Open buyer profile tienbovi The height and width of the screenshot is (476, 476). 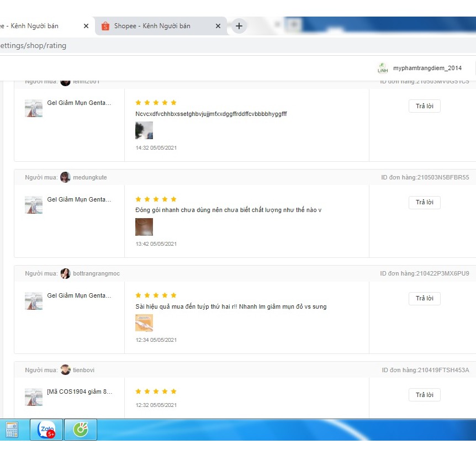coord(84,370)
